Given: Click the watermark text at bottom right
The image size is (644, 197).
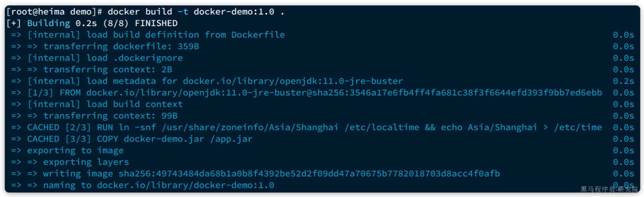Looking at the screenshot, I should [609, 189].
